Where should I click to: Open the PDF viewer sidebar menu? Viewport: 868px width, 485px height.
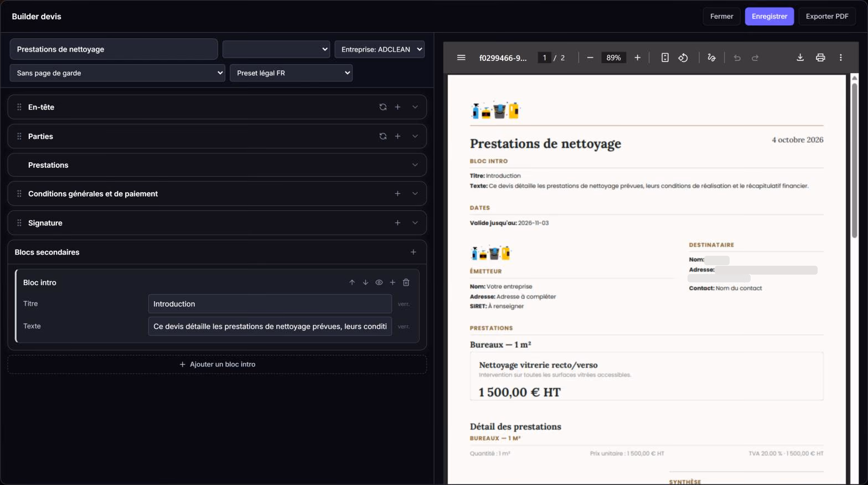point(461,58)
